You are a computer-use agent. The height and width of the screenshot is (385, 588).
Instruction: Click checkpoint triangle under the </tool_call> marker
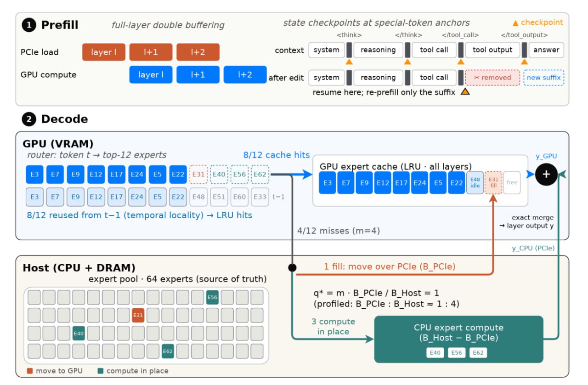pos(461,62)
